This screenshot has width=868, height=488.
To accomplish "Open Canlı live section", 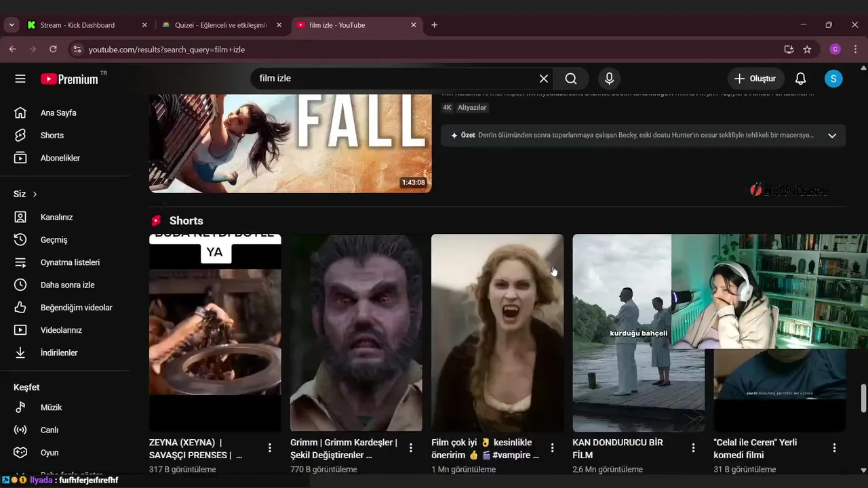I will coord(65,430).
